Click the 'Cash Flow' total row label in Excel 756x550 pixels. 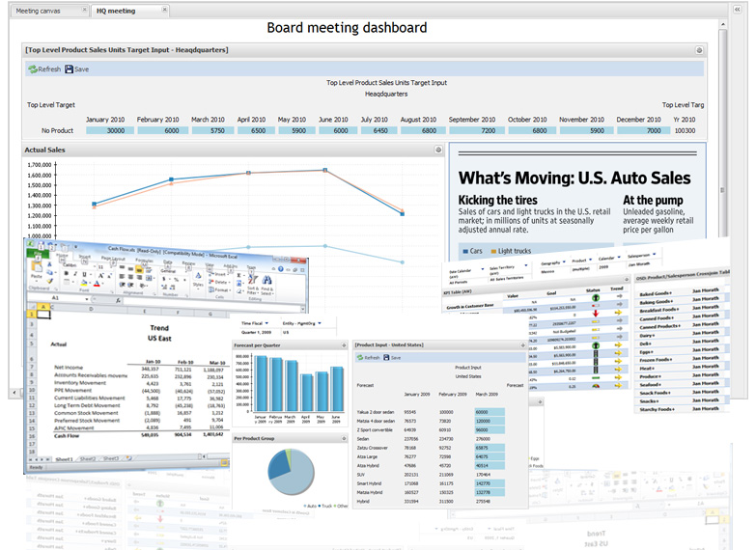point(67,436)
